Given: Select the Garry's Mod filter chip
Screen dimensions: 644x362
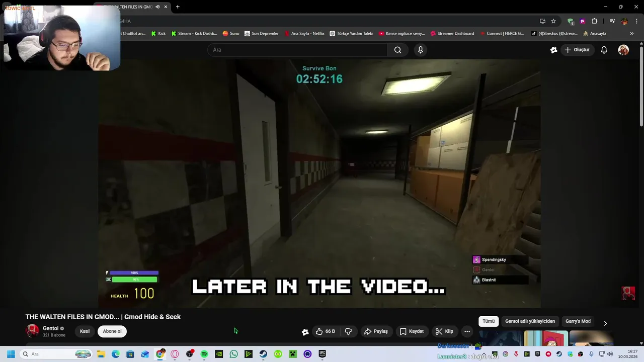Looking at the screenshot, I should (578, 321).
